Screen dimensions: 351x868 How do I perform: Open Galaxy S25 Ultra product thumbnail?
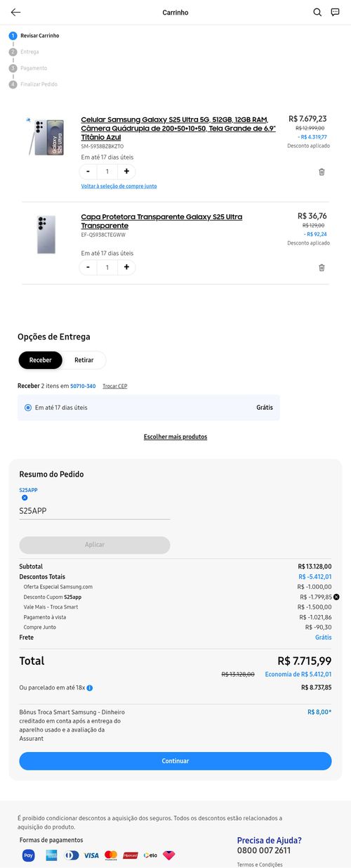coord(46,137)
